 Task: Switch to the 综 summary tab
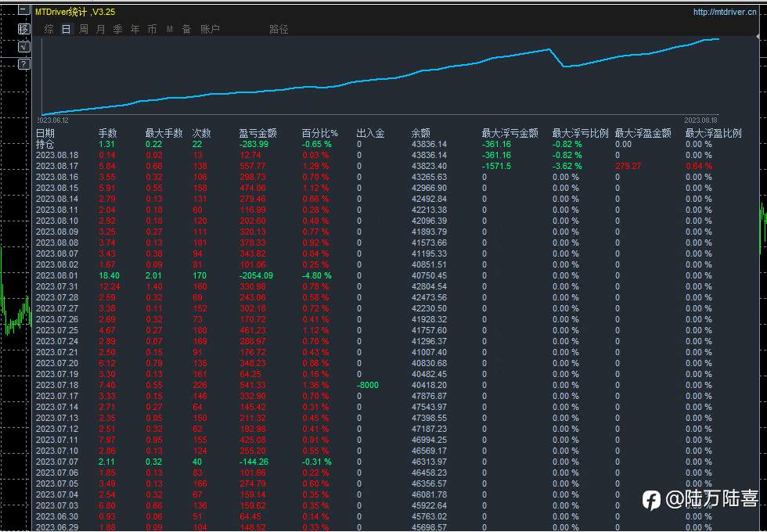49,30
